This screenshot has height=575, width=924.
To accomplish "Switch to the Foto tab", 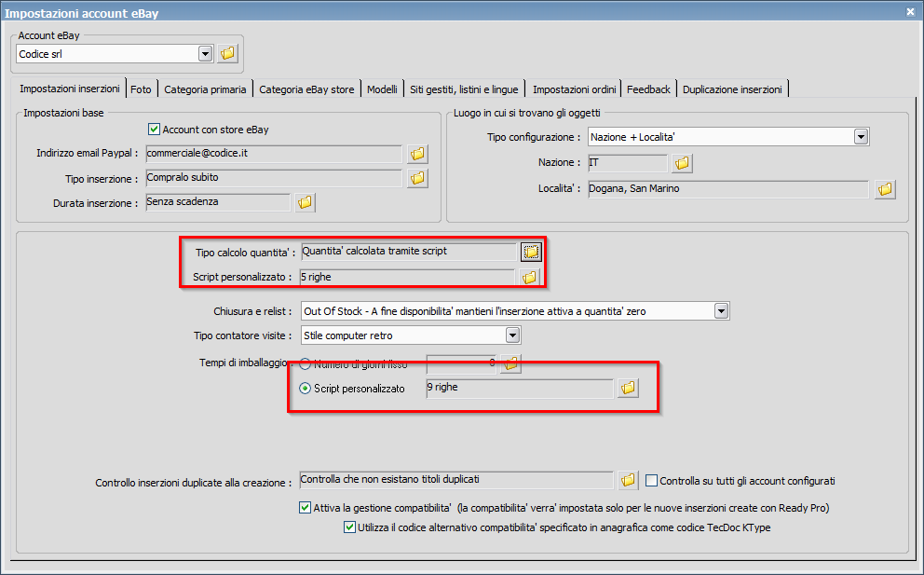I will coord(141,89).
